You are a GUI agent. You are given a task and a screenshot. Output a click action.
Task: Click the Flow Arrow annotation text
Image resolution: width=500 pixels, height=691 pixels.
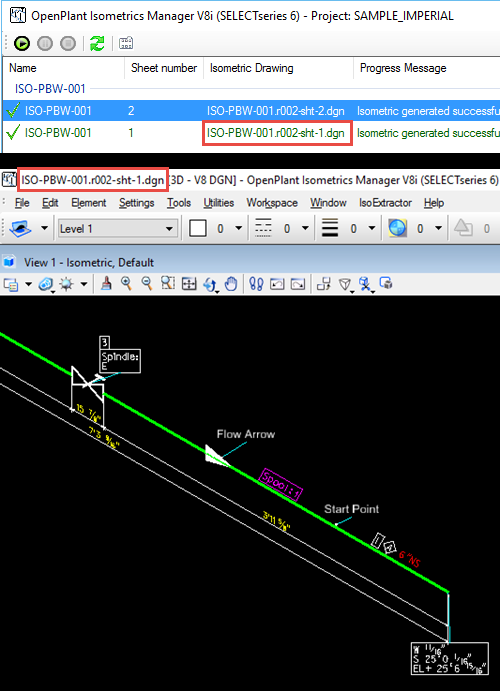(246, 434)
